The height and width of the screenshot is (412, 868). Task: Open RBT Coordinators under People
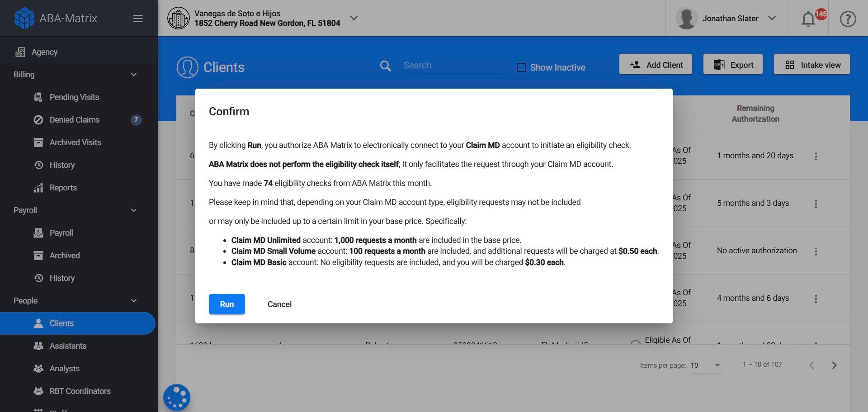80,391
